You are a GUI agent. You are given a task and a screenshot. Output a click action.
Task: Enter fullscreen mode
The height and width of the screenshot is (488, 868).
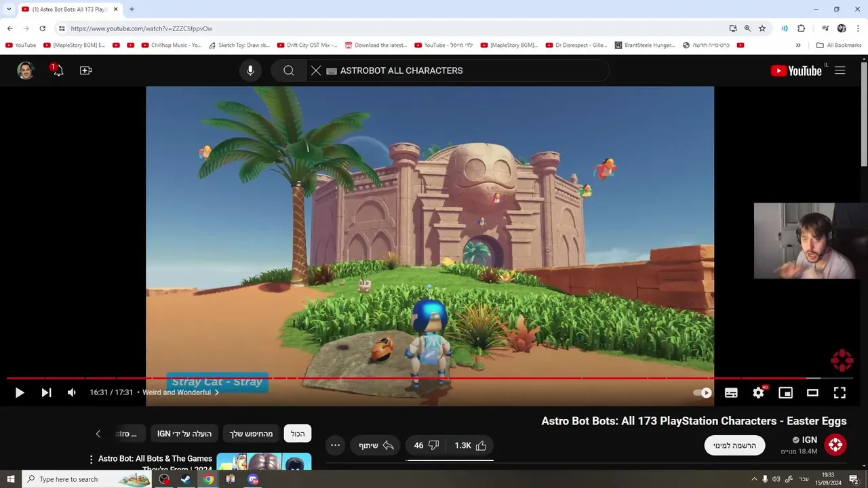(x=840, y=392)
